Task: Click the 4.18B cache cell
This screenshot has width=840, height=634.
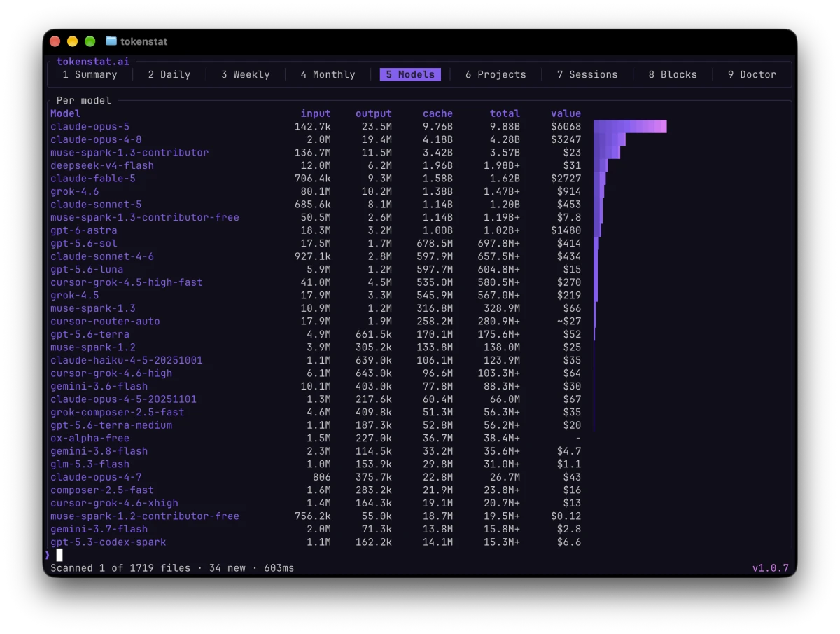Action: (x=437, y=139)
